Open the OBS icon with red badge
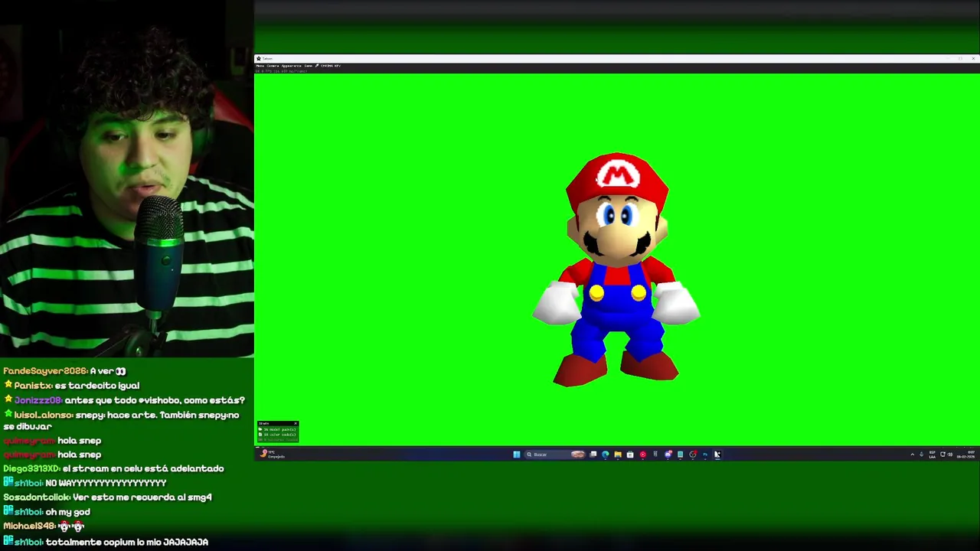Viewport: 980px width, 551px height. pyautogui.click(x=693, y=455)
